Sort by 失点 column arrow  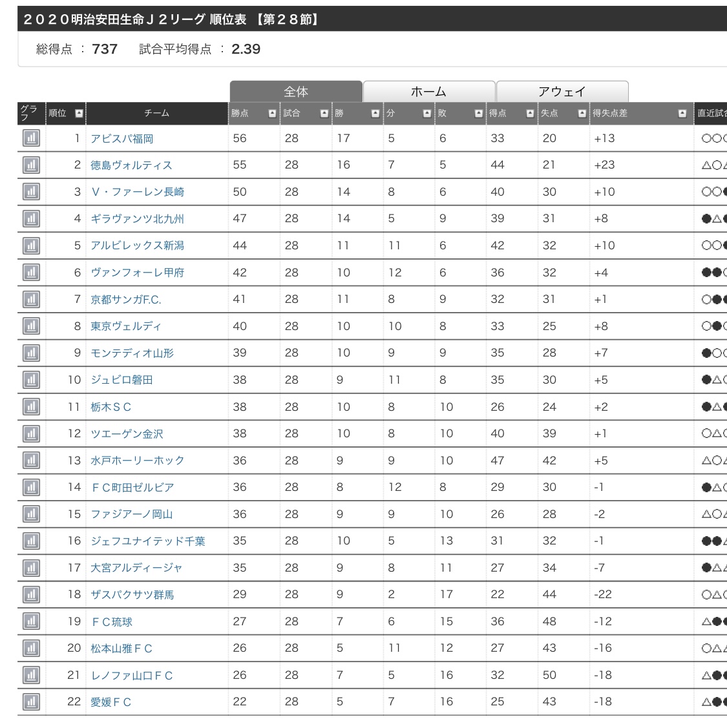click(x=582, y=114)
